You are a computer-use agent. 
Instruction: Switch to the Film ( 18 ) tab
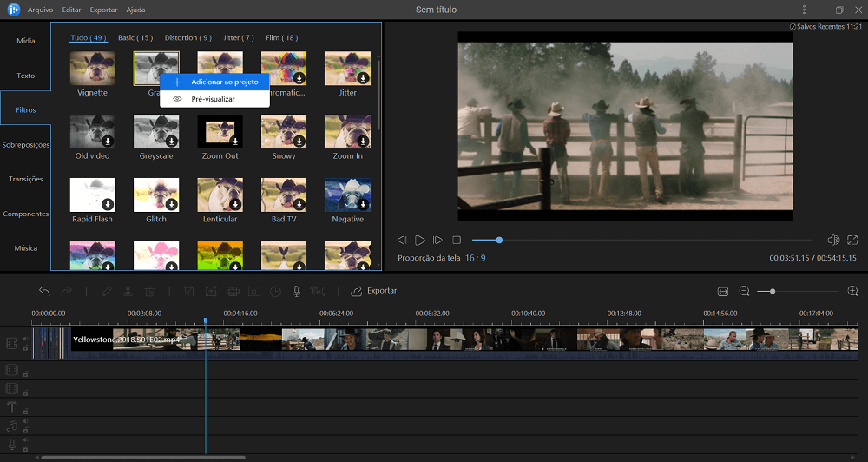tap(282, 37)
